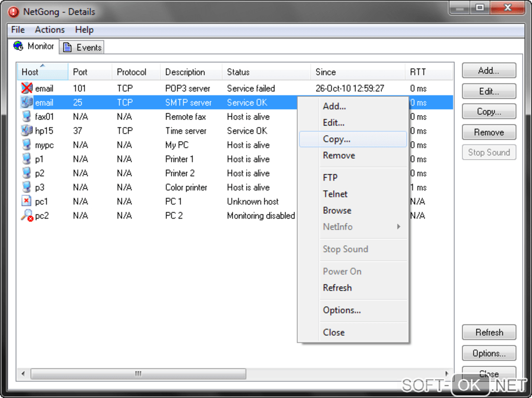This screenshot has height=398, width=532.
Task: Click the email SMTP server host icon
Action: tap(27, 102)
